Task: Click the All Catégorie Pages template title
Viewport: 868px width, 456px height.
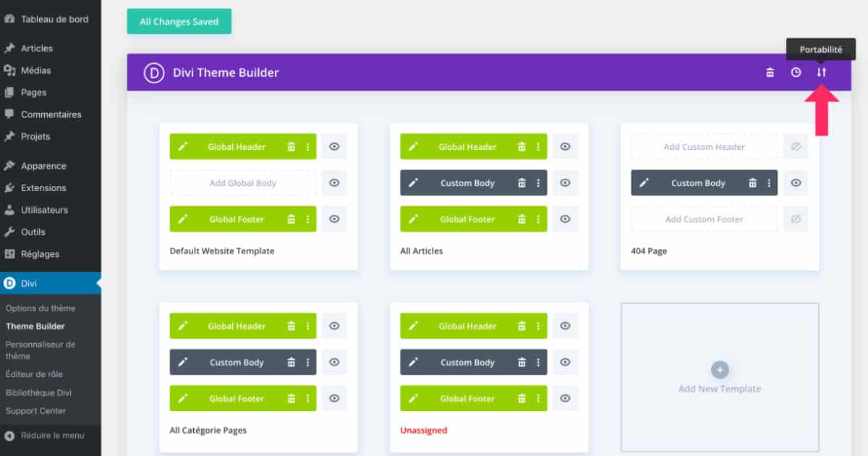Action: pos(208,431)
